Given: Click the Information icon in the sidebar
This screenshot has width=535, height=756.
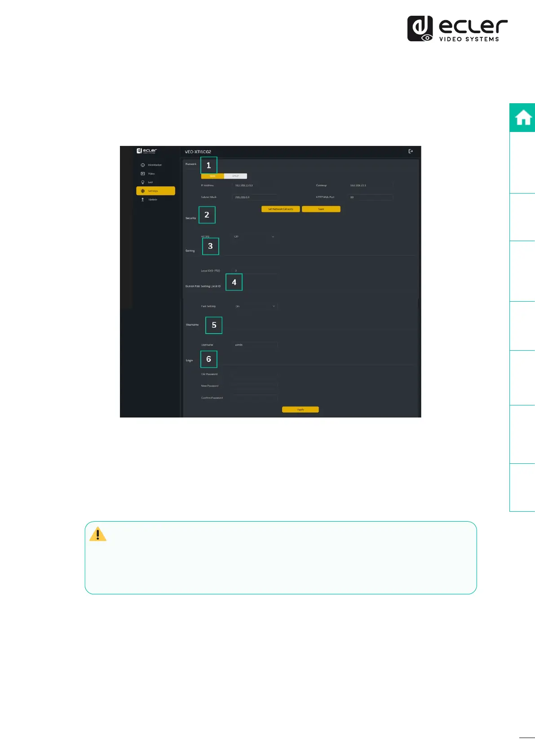Looking at the screenshot, I should coord(143,165).
